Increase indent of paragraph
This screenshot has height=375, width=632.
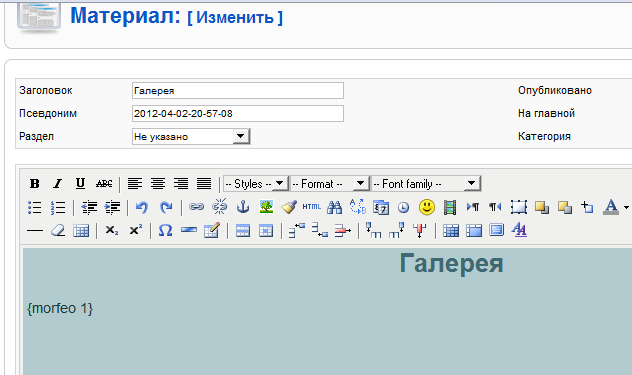click(x=112, y=207)
